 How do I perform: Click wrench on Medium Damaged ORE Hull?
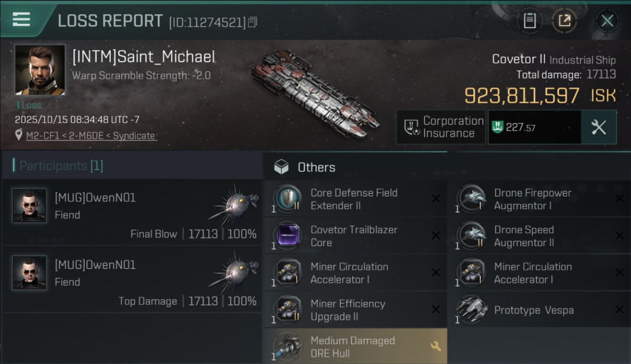(x=435, y=346)
